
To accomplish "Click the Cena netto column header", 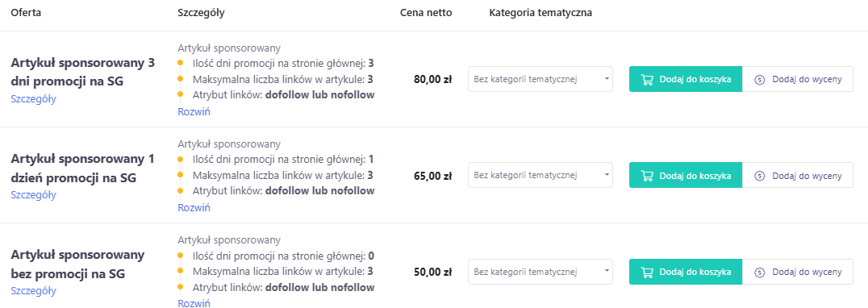I will click(x=426, y=13).
